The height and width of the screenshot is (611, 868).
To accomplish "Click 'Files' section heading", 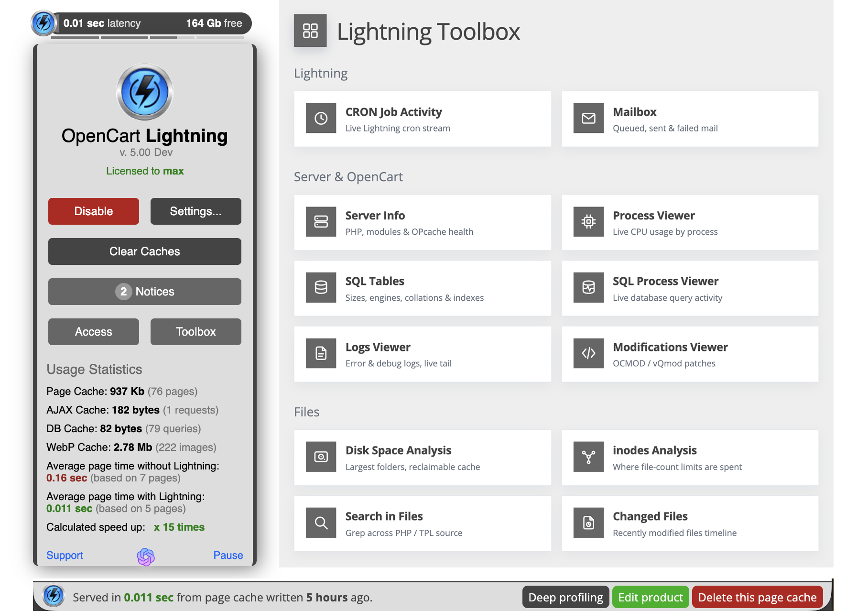I will pos(306,412).
